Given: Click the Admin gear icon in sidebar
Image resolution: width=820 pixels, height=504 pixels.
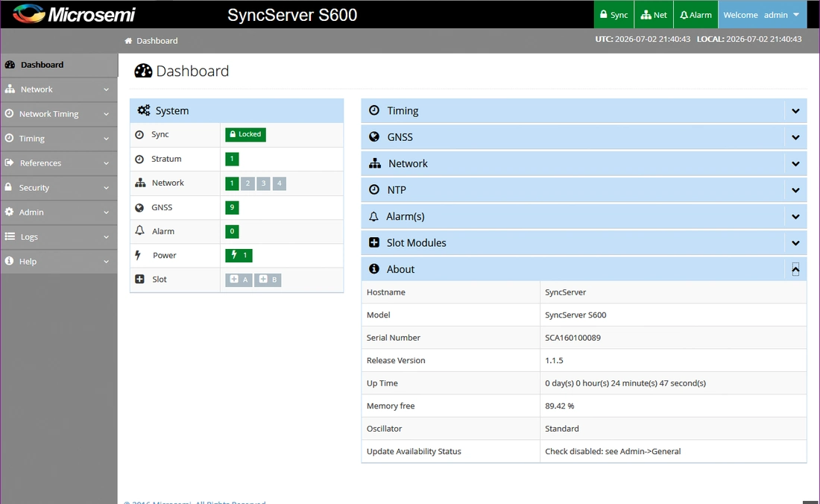Looking at the screenshot, I should (x=9, y=212).
